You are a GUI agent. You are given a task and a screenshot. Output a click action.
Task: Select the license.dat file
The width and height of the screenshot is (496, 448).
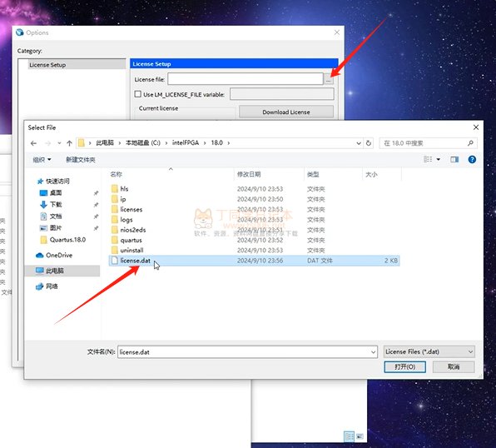tap(255, 261)
